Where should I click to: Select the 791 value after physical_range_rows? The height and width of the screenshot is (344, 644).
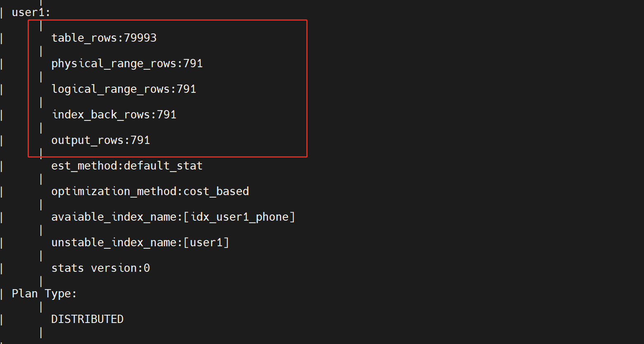[193, 64]
